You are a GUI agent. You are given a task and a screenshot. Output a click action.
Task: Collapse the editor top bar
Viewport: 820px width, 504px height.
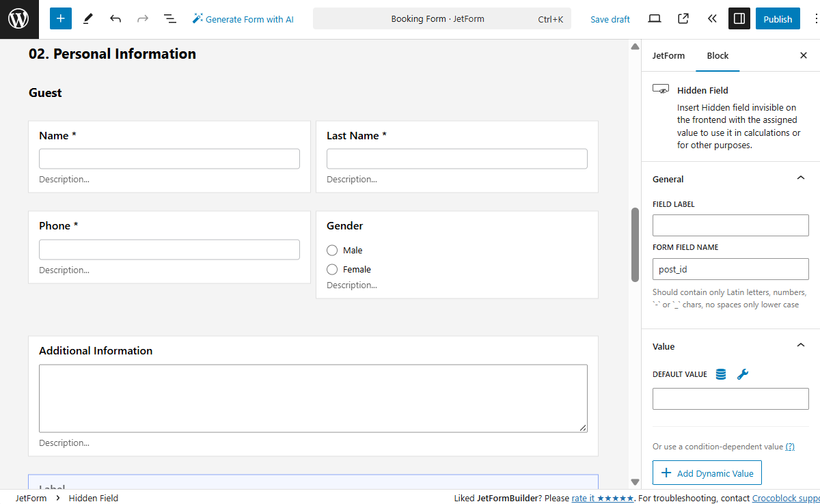(x=712, y=18)
